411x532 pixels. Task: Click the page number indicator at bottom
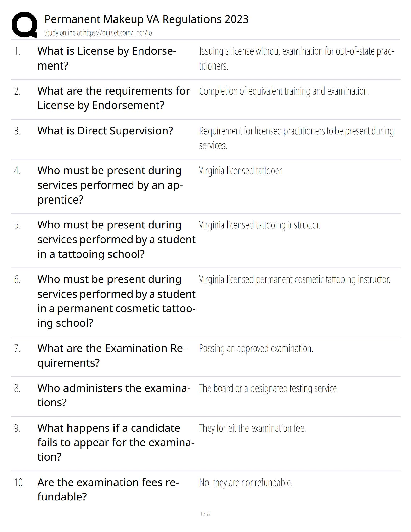(205, 514)
